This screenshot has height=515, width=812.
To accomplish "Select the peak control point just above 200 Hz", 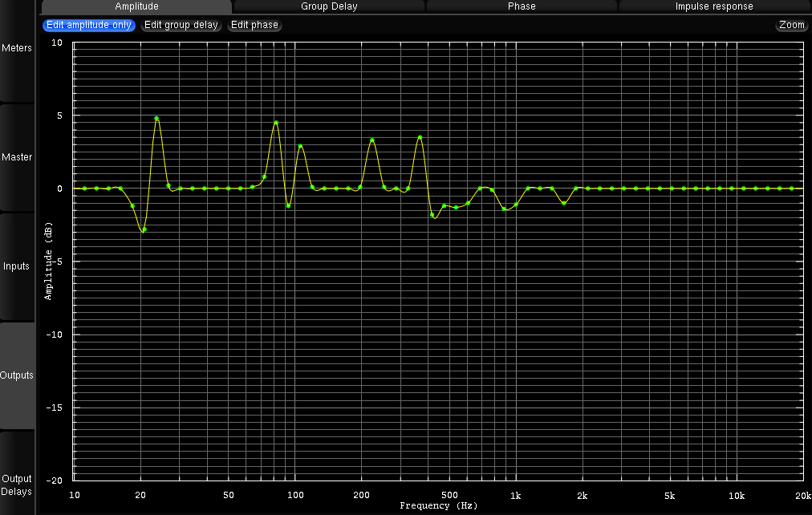I will point(371,140).
